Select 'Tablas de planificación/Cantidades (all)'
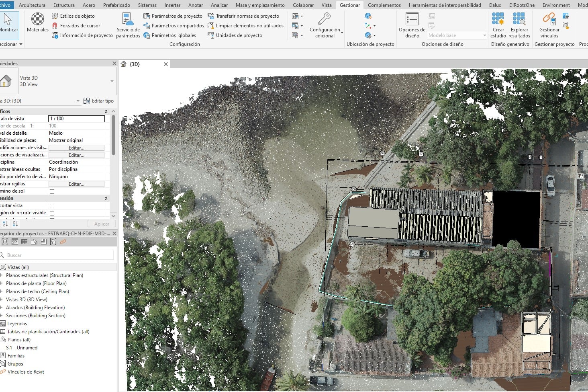Viewport: 588px width, 392px height. (x=48, y=332)
